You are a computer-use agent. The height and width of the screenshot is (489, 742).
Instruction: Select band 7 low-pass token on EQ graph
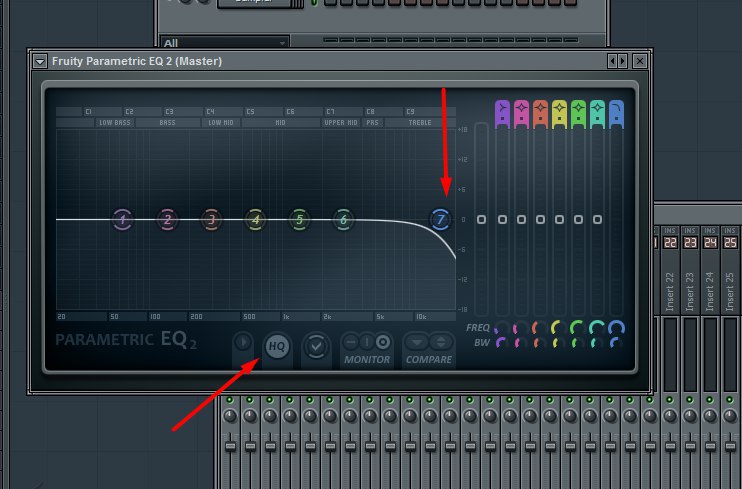pos(441,220)
